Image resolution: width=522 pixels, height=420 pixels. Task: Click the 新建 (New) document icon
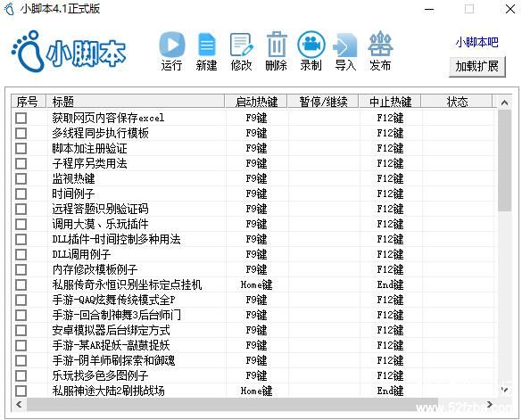click(x=207, y=45)
